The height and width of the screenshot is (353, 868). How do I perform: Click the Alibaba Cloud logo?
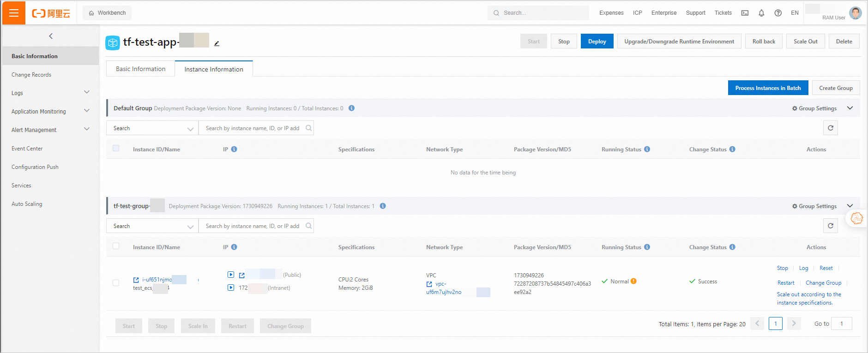[51, 13]
